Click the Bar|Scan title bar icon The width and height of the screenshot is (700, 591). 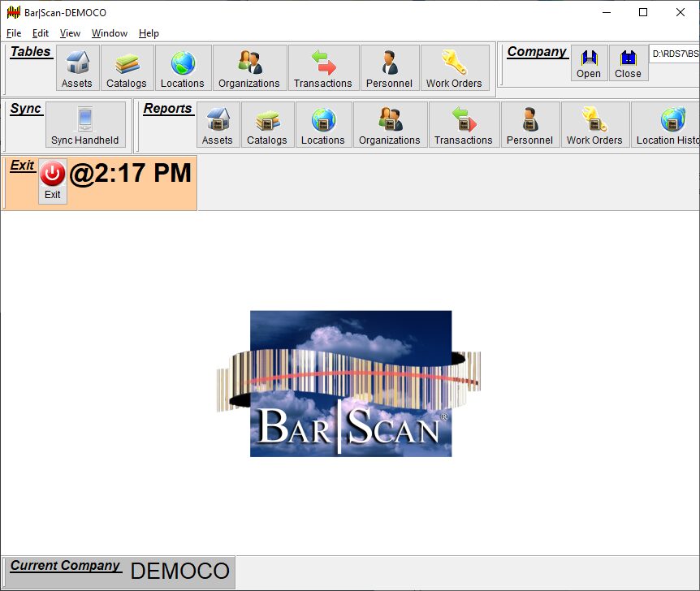[x=13, y=12]
